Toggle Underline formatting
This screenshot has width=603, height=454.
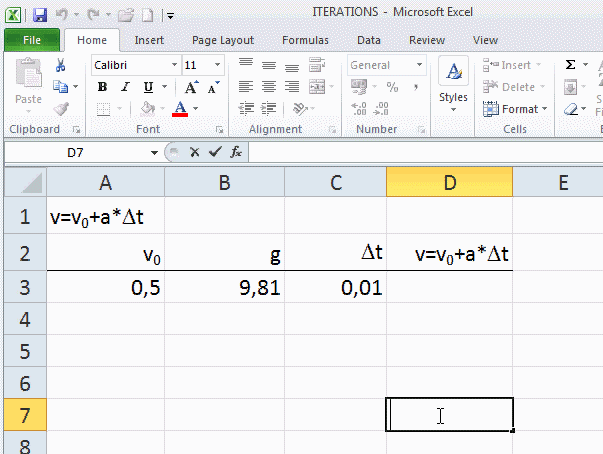pyautogui.click(x=148, y=87)
